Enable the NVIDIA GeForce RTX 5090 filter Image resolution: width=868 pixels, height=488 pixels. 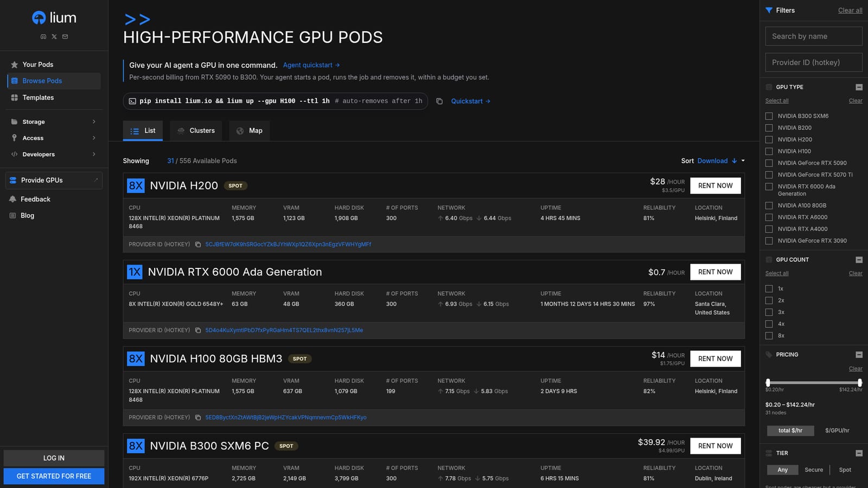coord(769,163)
